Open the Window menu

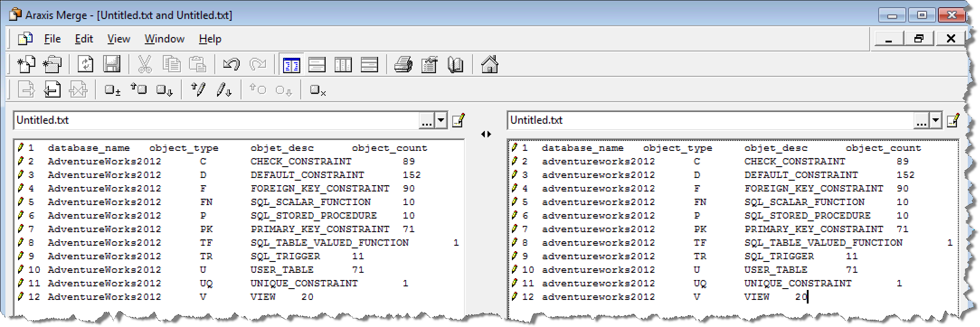click(165, 39)
